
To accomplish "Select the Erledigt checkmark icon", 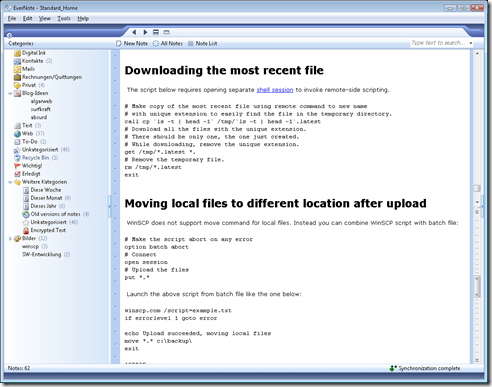I will (x=17, y=174).
